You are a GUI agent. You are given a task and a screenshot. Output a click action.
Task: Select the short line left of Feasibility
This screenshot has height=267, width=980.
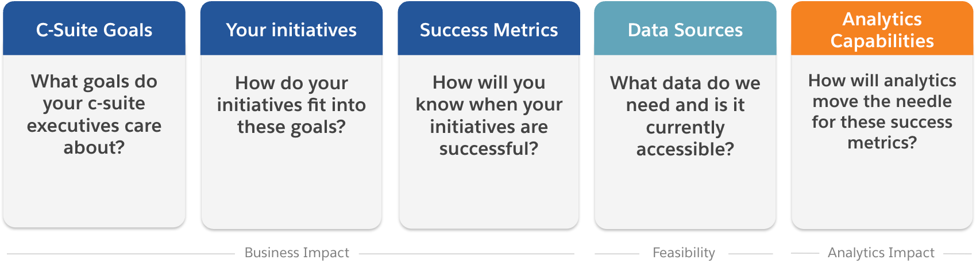click(617, 254)
